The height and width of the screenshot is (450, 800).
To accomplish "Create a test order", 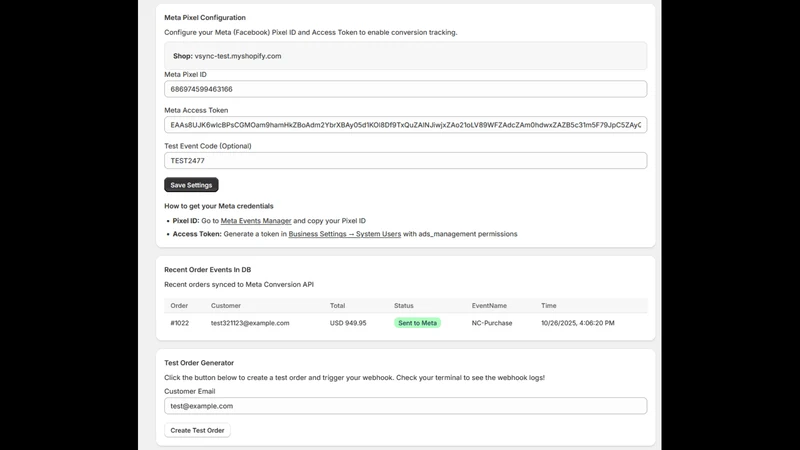I will pyautogui.click(x=197, y=430).
